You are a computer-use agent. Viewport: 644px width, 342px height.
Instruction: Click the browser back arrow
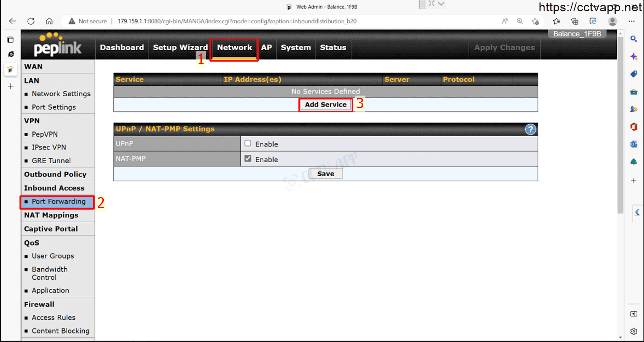tap(12, 21)
